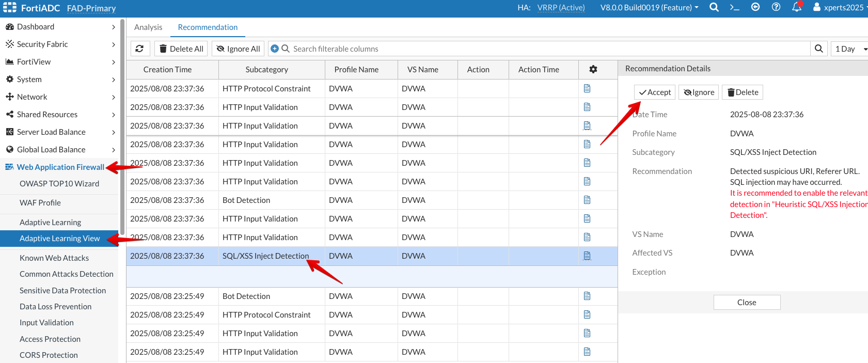Switch to the Analysis tab
Viewport: 868px width, 363px height.
148,27
